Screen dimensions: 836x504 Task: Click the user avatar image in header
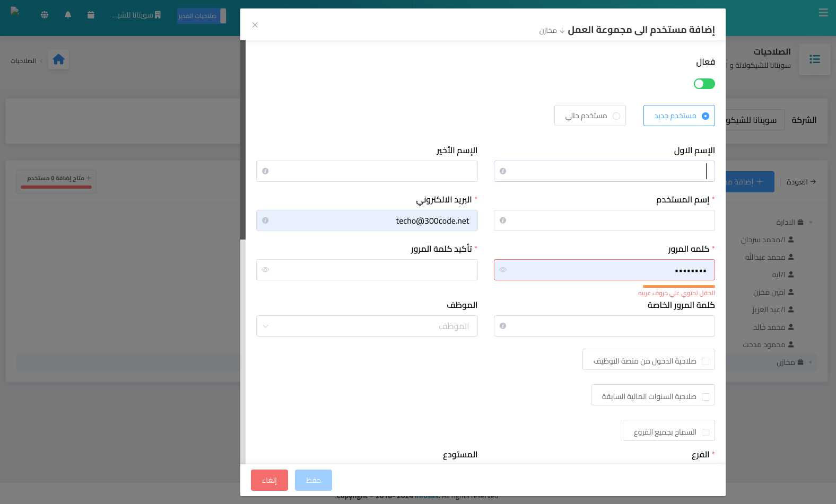click(x=15, y=11)
